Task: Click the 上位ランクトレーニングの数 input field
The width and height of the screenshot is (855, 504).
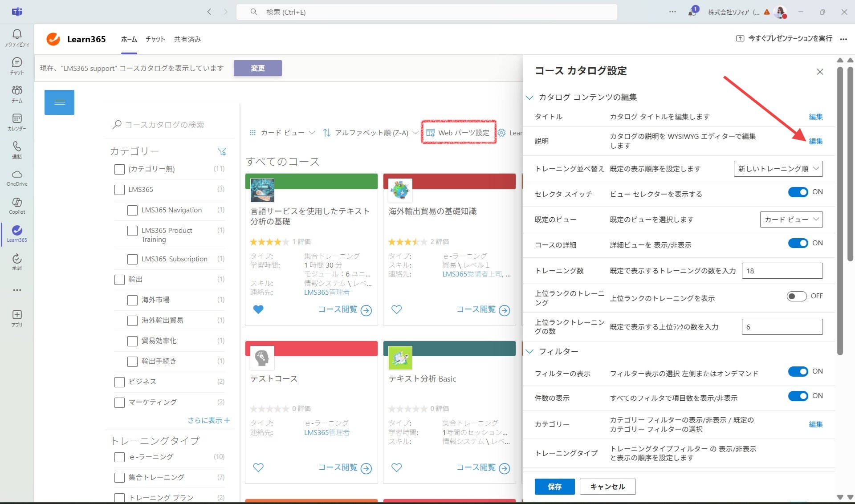Action: (x=782, y=327)
